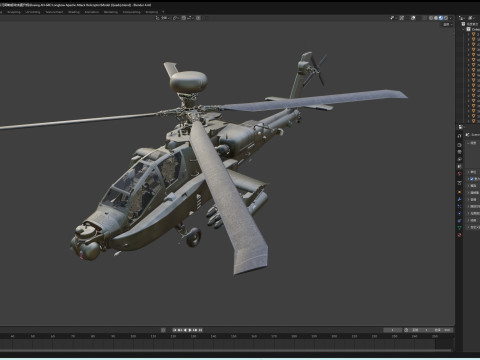Screen dimensions: 480x360
Task: Jump to timeline end frame
Action: tap(200, 330)
